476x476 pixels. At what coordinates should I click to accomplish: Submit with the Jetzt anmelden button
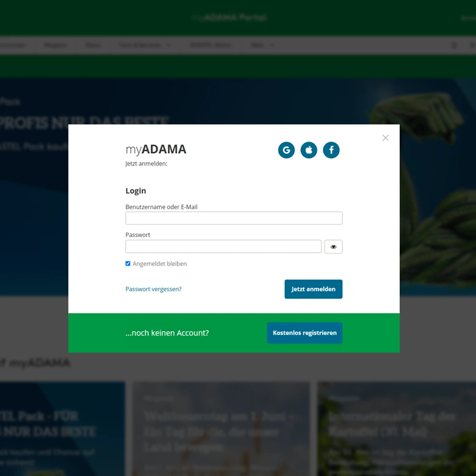[x=313, y=289]
